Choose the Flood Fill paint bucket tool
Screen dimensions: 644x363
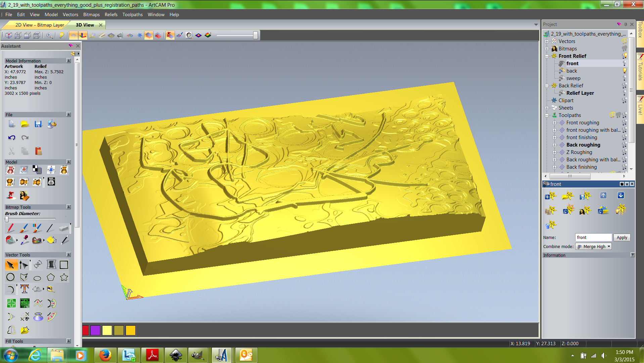tap(10, 240)
